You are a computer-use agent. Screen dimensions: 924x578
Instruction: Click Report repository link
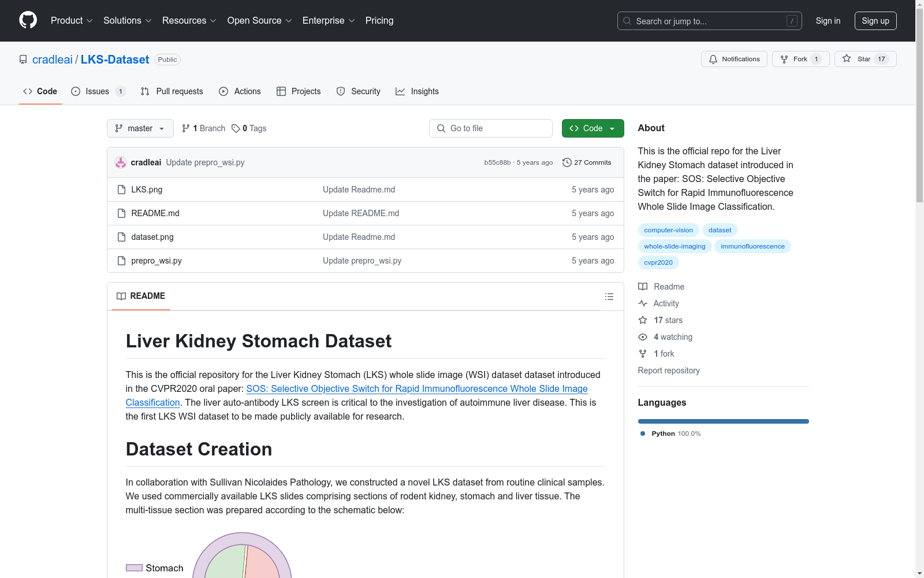tap(669, 370)
